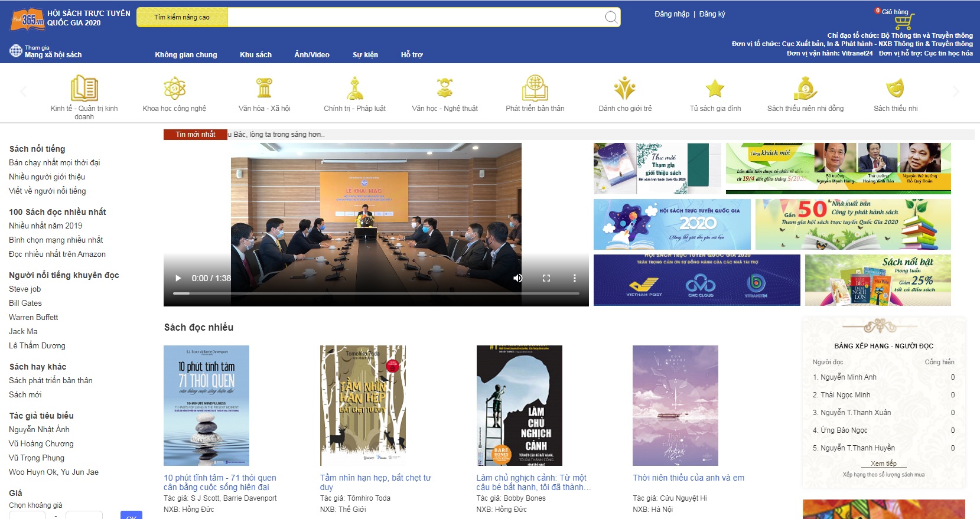Click the search magnifier icon
This screenshot has width=980, height=519.
[611, 17]
